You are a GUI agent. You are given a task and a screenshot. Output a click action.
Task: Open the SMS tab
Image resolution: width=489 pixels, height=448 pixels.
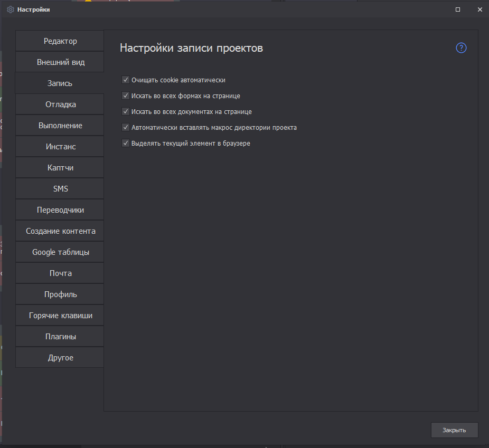[60, 189]
